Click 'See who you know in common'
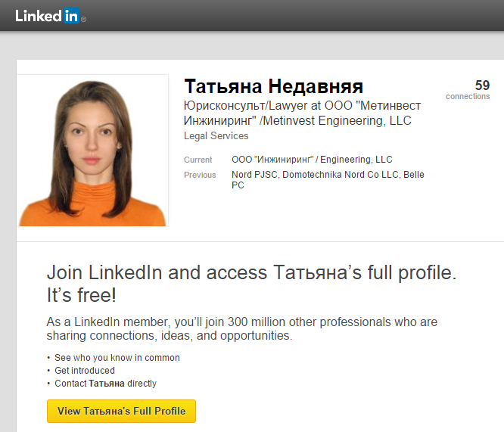 tap(117, 358)
